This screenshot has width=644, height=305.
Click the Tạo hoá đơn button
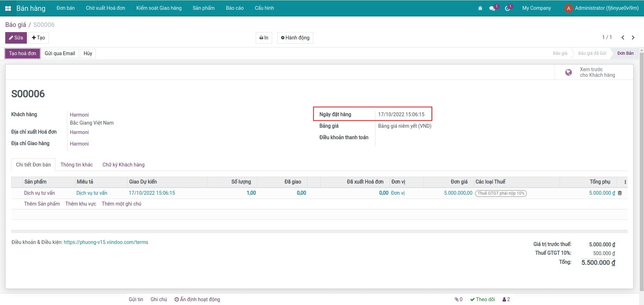pyautogui.click(x=23, y=53)
